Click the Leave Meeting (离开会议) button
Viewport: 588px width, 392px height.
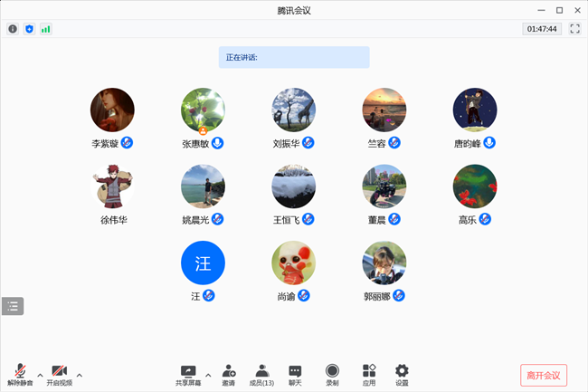click(544, 375)
